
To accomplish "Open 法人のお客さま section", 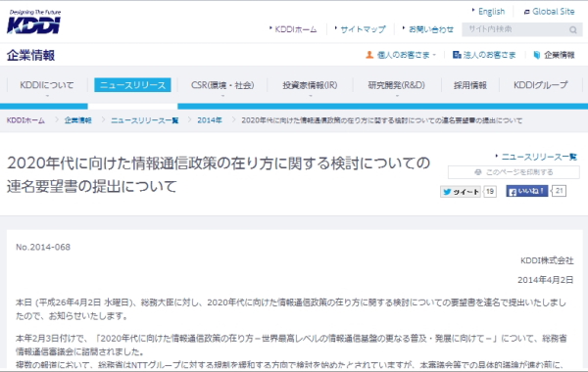I will [x=489, y=55].
